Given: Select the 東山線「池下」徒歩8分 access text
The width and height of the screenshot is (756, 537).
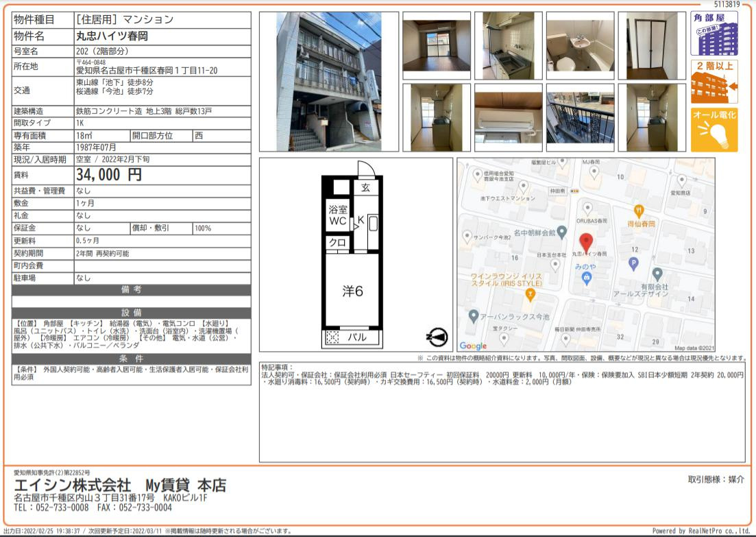Looking at the screenshot, I should coord(114,82).
